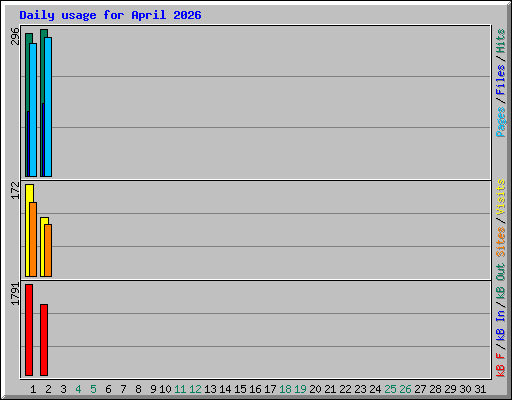
Task: Click the 'Daily usage for April 2026' title
Action: tap(110, 15)
